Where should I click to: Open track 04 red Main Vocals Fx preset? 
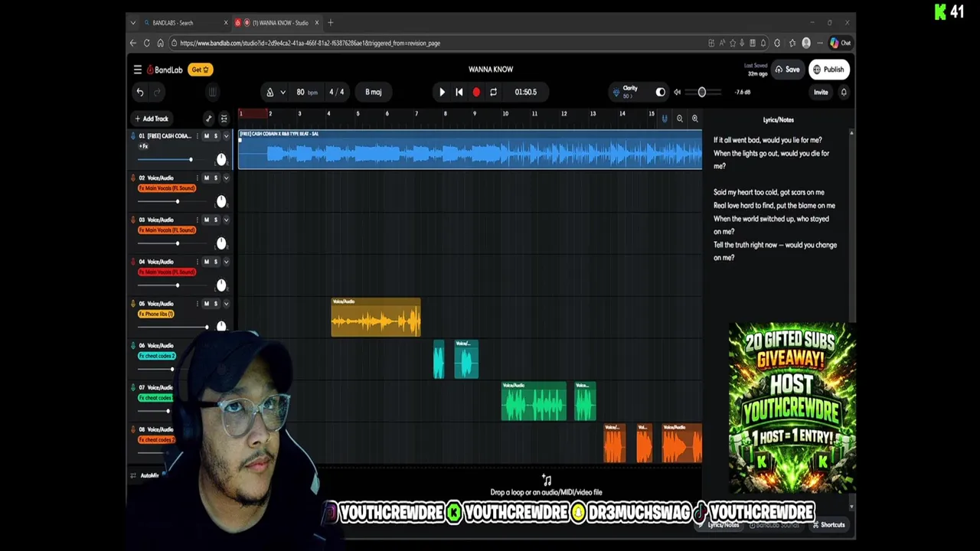[167, 272]
